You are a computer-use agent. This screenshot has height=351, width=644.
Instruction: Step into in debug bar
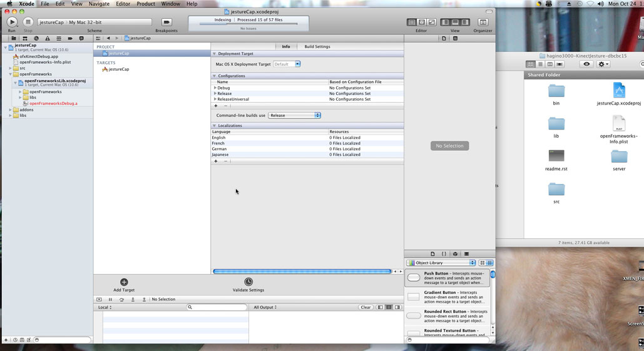click(133, 300)
